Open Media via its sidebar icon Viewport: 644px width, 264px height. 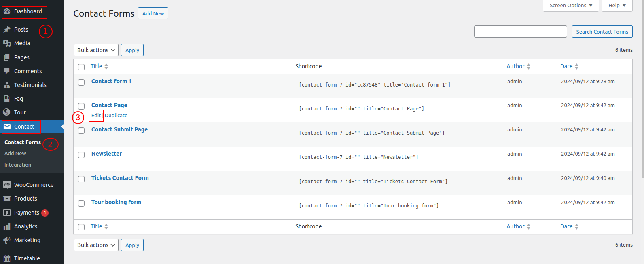7,43
